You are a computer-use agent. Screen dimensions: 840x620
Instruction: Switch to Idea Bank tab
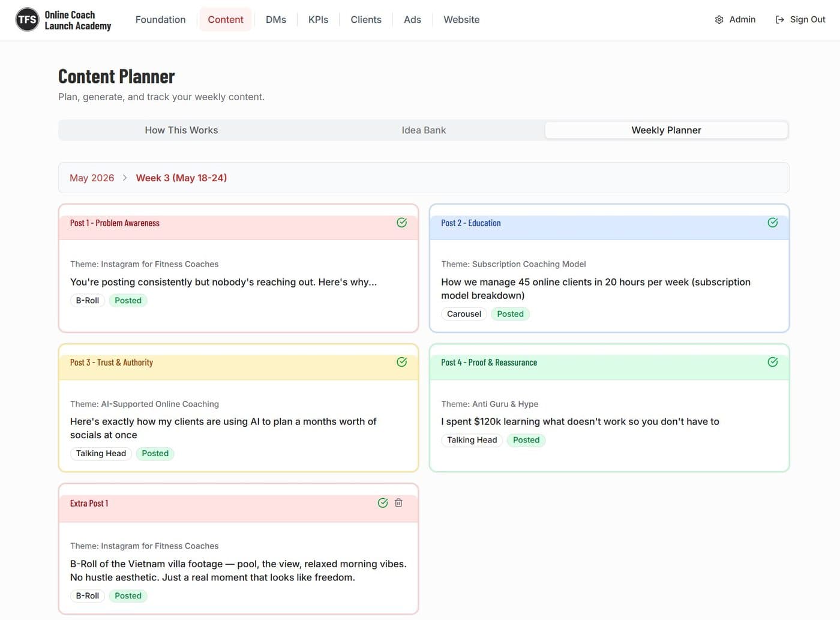click(x=424, y=130)
